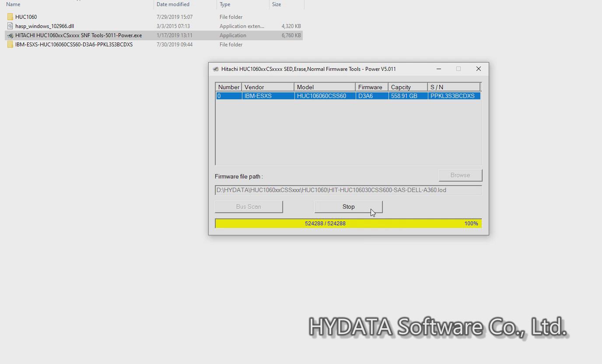Click the 524288 / 524288 progress count
This screenshot has width=602, height=364.
pyautogui.click(x=325, y=224)
